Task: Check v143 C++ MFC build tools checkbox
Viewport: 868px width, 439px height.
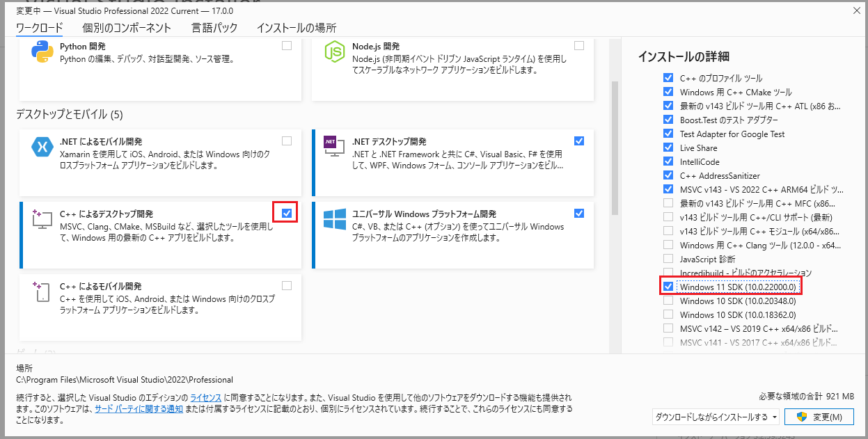Action: pyautogui.click(x=668, y=203)
